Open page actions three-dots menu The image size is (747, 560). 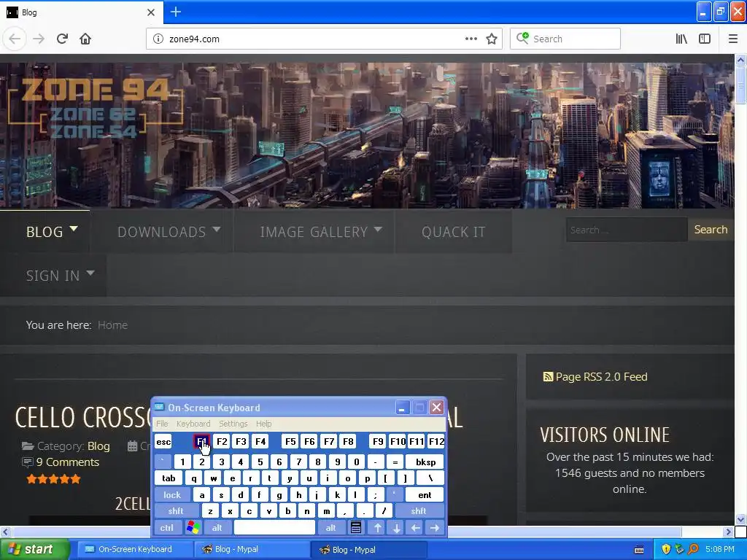[471, 39]
